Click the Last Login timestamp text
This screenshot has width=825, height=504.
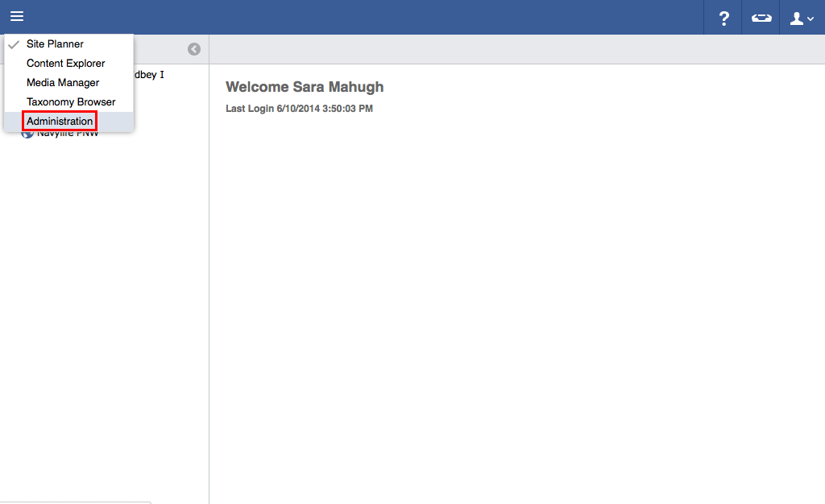coord(299,109)
